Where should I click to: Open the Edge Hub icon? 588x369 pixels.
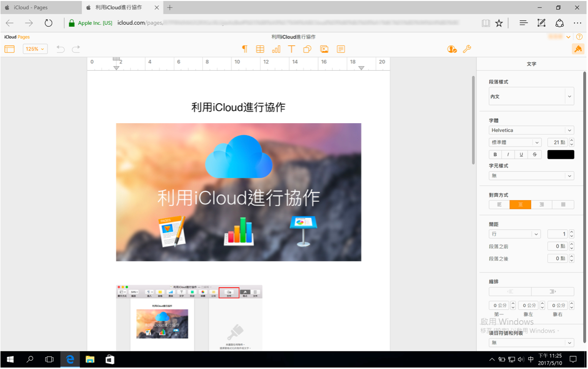pyautogui.click(x=523, y=23)
